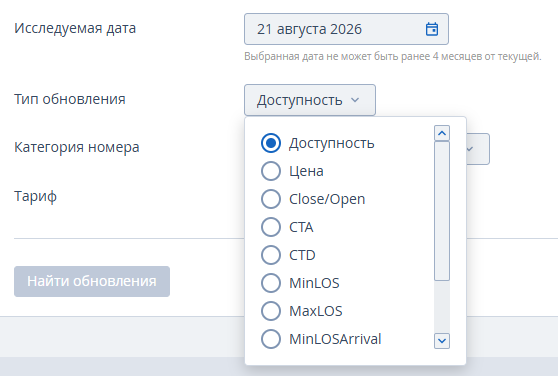Click the scrollbar track below the thumb
558x376 pixels.
pos(442,307)
